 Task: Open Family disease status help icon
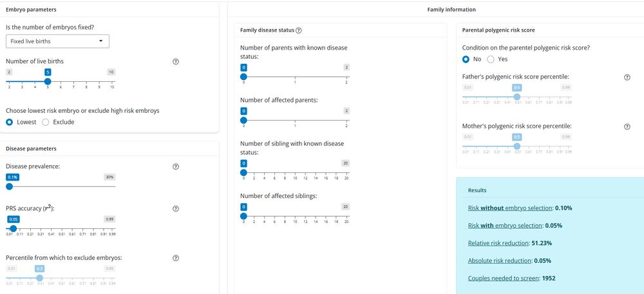(x=299, y=30)
